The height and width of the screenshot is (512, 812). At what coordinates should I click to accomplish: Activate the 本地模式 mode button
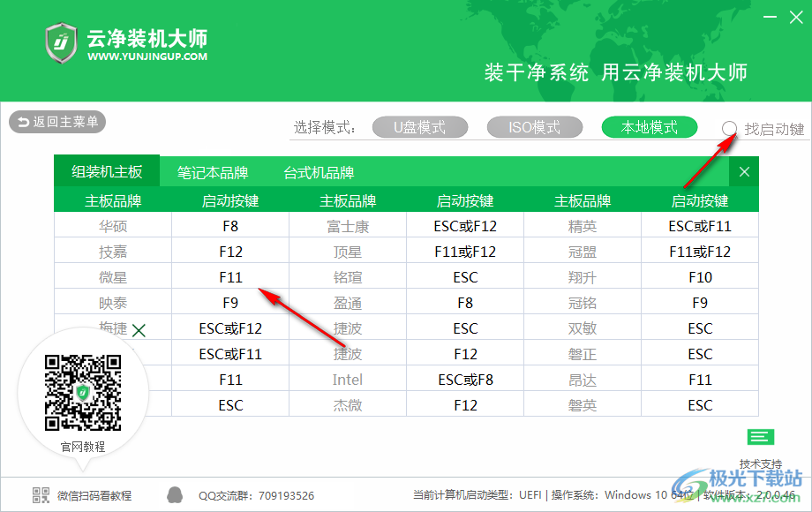pyautogui.click(x=649, y=127)
